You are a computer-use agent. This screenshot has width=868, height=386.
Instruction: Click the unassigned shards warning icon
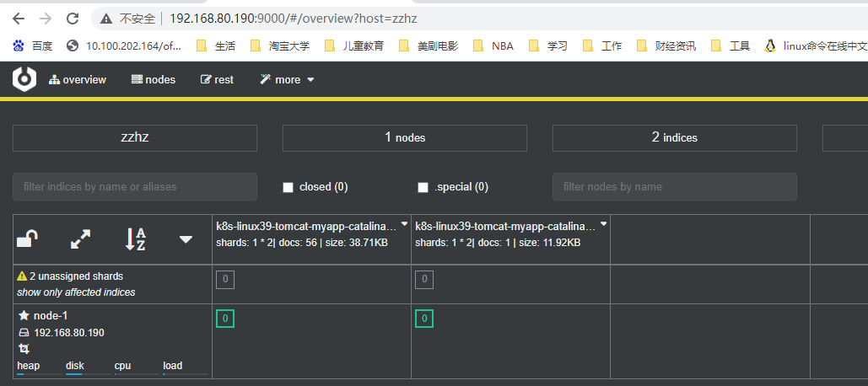click(22, 276)
